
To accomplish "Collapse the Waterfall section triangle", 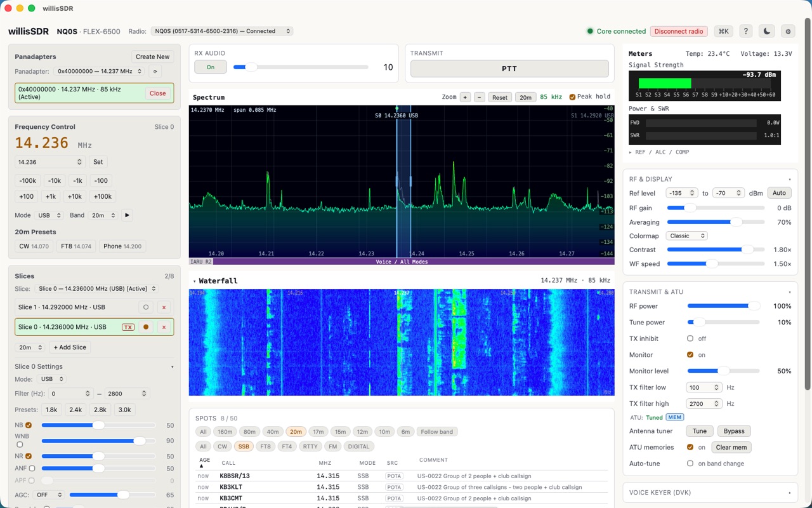I will 195,281.
